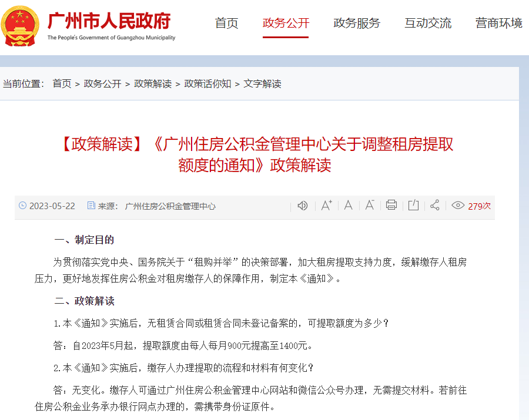Increase font size with A+ icon
This screenshot has height=420, width=529.
click(326, 205)
